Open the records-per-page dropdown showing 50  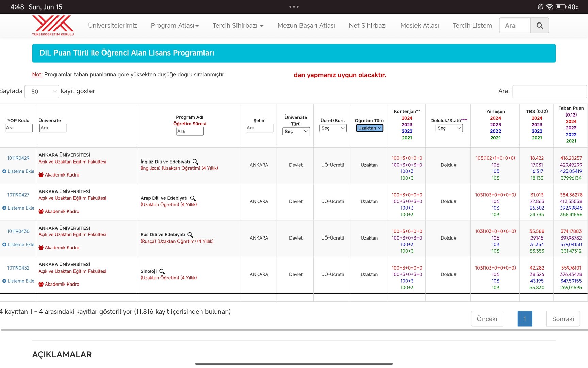pos(42,91)
